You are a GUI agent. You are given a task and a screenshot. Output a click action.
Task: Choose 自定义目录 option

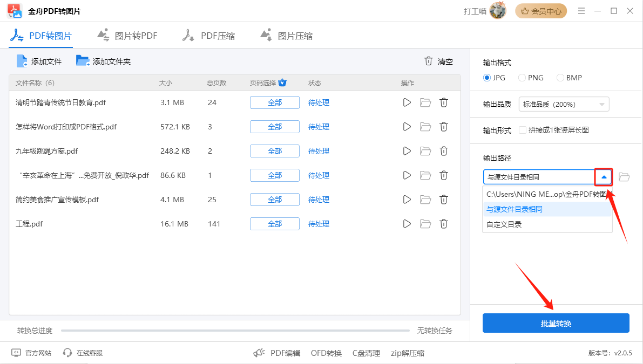[547, 224]
